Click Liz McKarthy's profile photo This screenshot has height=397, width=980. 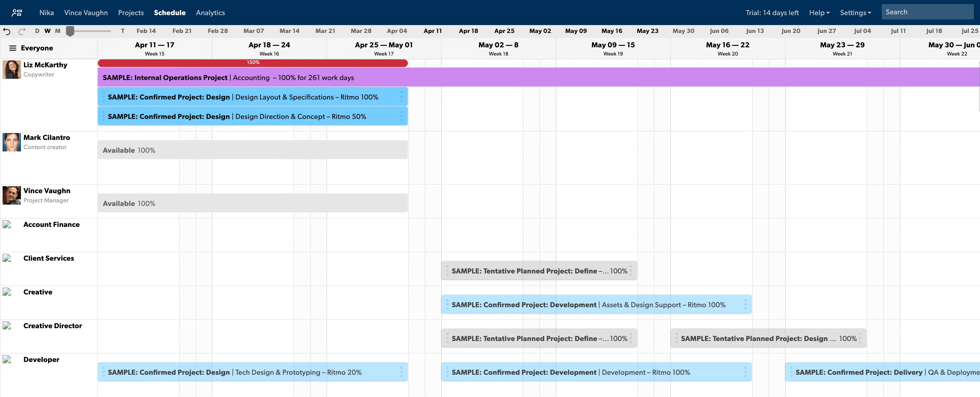(x=12, y=70)
